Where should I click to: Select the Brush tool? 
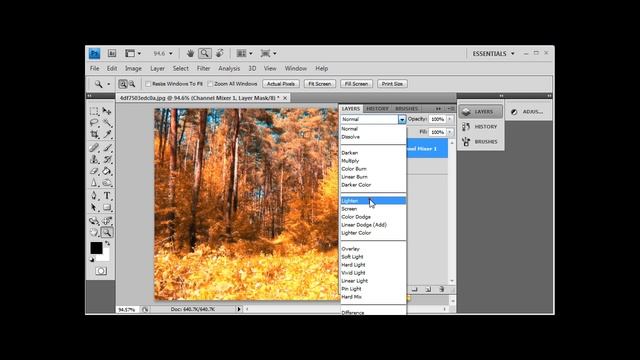tap(107, 148)
